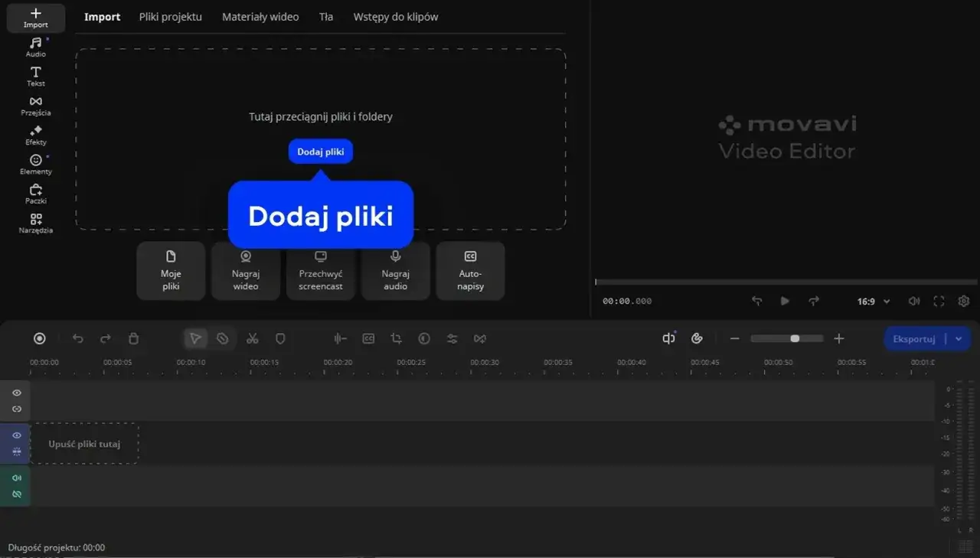Select the Tekst panel in the sidebar
The width and height of the screenshot is (980, 558).
tap(35, 75)
